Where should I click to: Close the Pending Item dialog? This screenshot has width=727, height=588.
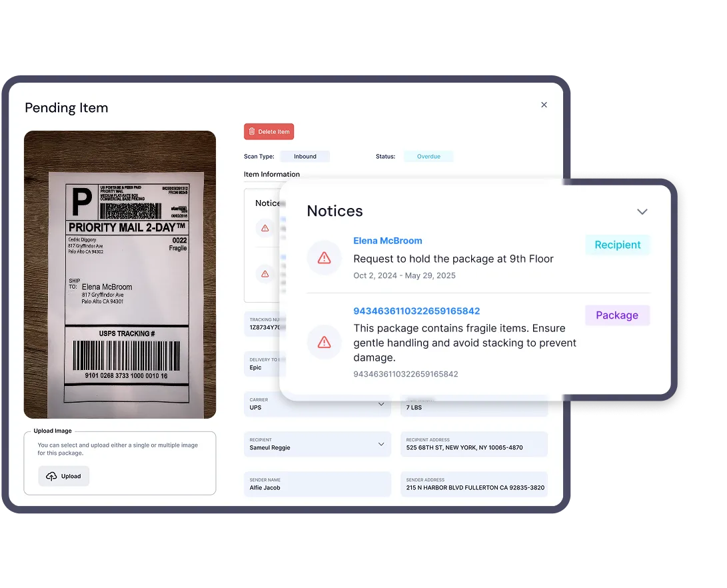point(544,105)
